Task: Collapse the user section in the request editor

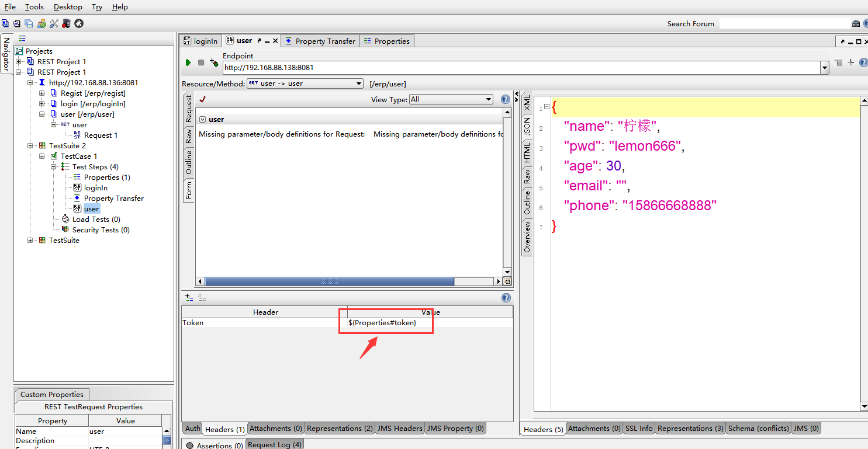Action: pos(202,120)
